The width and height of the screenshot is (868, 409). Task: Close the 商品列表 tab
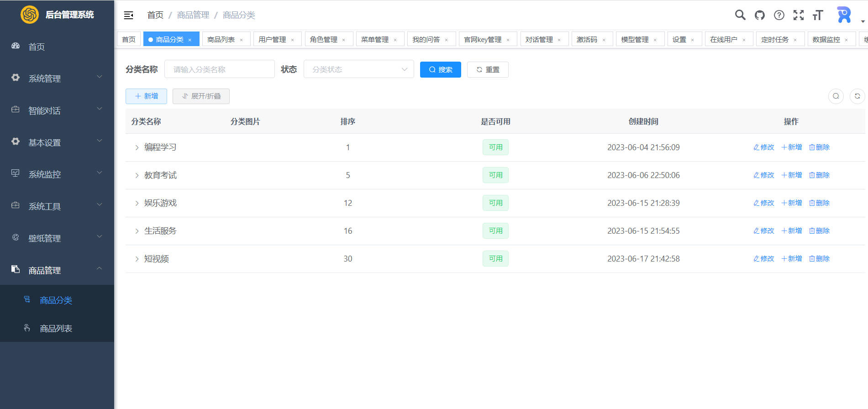click(241, 40)
